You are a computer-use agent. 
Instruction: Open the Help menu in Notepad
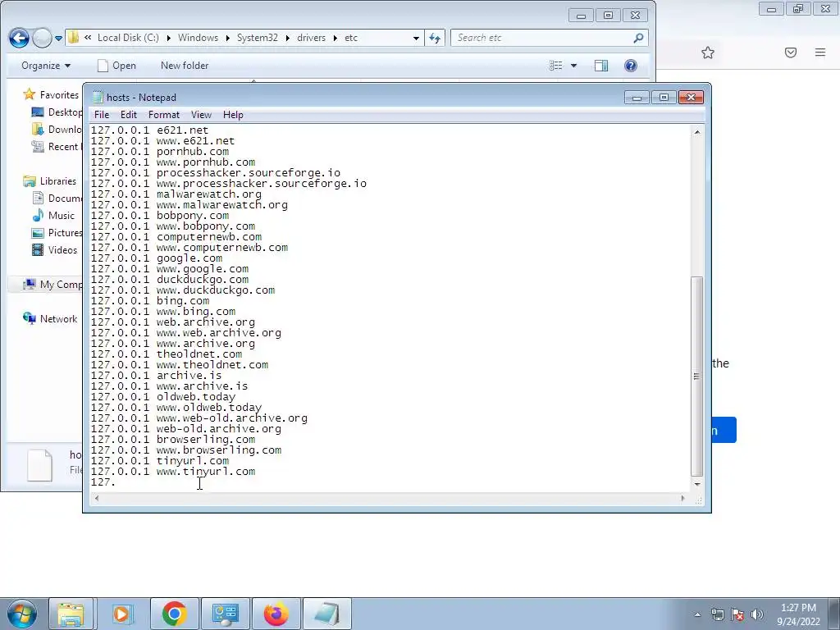[233, 115]
